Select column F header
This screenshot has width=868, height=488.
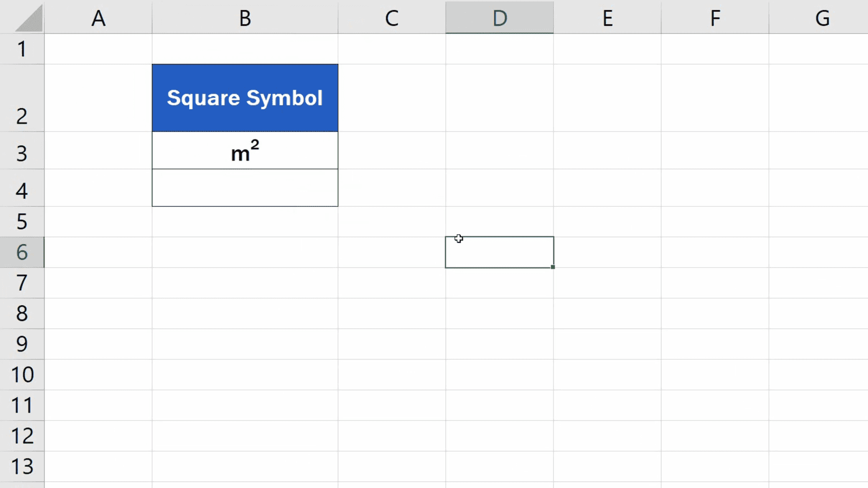[x=715, y=17]
